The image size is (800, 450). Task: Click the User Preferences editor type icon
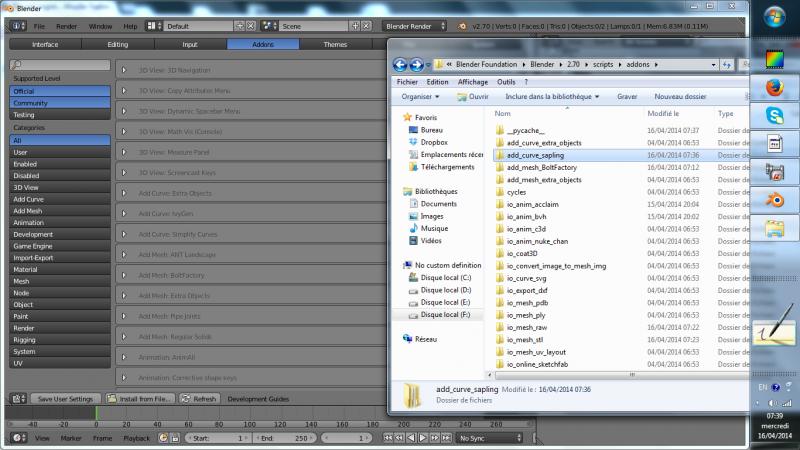click(18, 399)
